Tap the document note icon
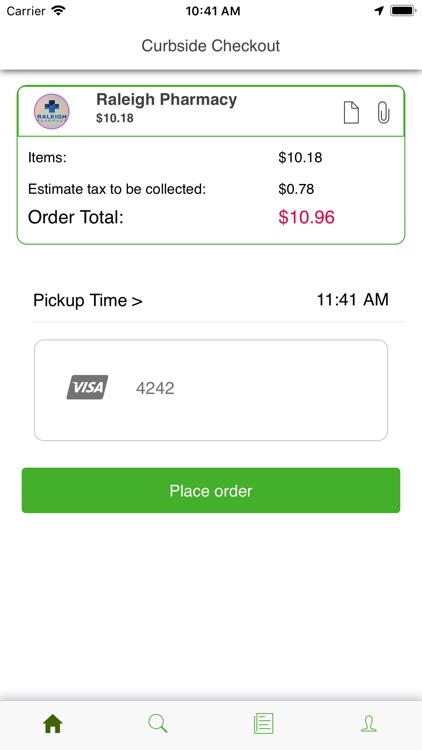The height and width of the screenshot is (750, 422). coord(351,112)
